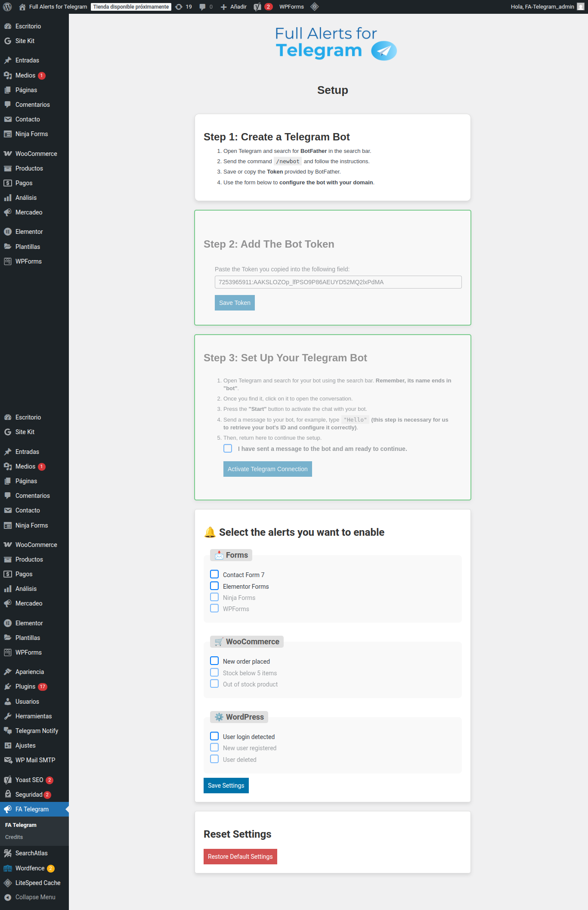
Task: Click the Apariencia paintbrush icon
Action: 8,672
